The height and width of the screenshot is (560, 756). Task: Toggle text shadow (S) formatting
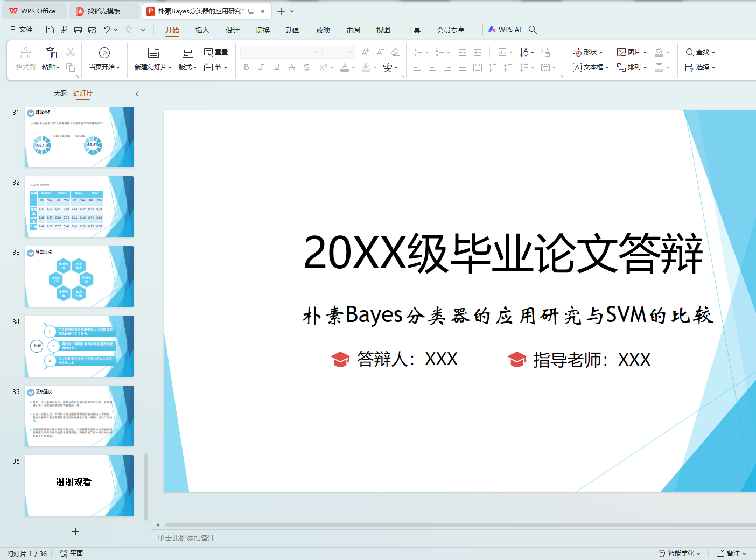coord(307,67)
